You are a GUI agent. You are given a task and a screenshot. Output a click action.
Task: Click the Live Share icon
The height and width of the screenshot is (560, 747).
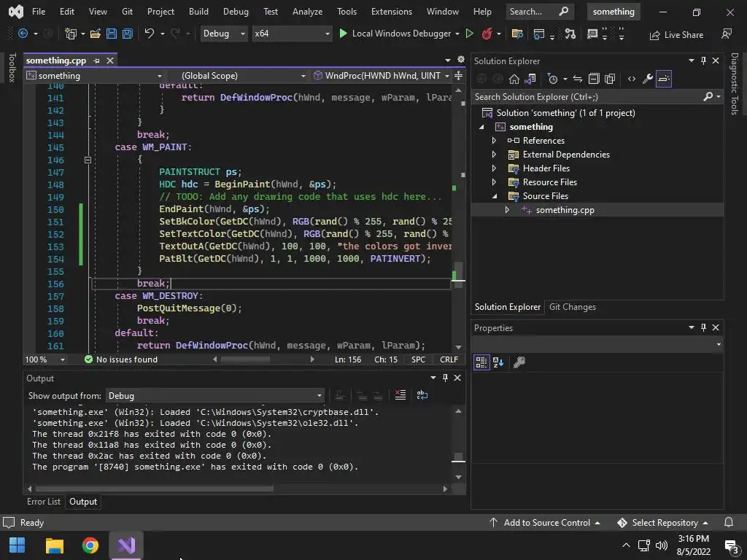tap(655, 35)
